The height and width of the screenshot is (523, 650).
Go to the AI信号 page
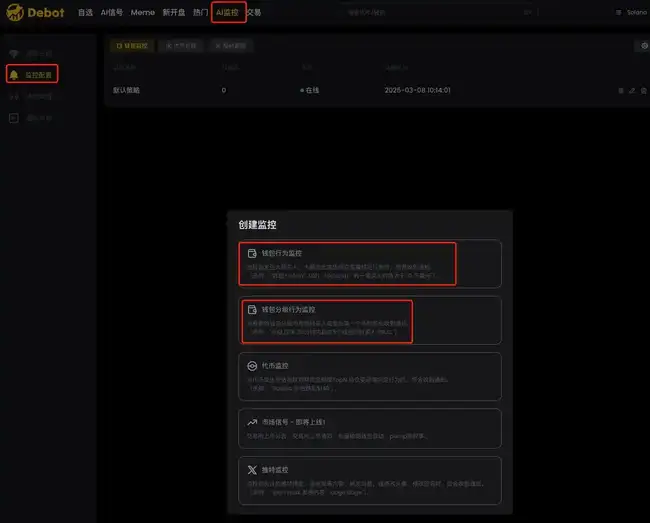[x=112, y=12]
